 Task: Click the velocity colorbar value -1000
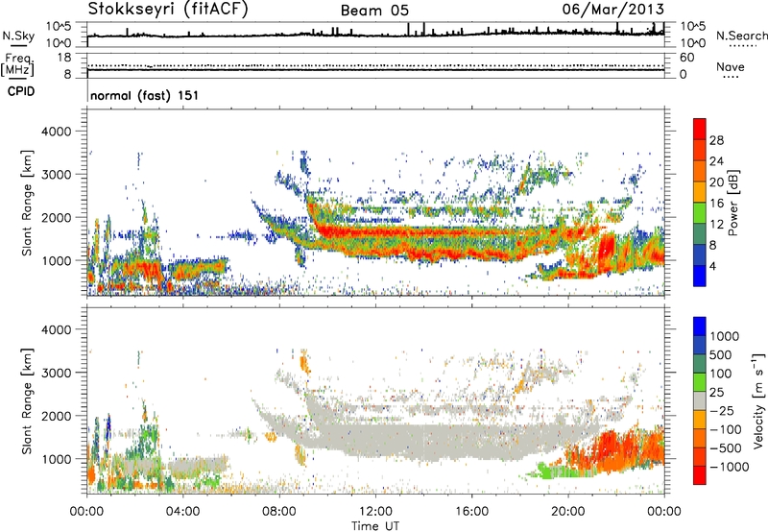(730, 467)
